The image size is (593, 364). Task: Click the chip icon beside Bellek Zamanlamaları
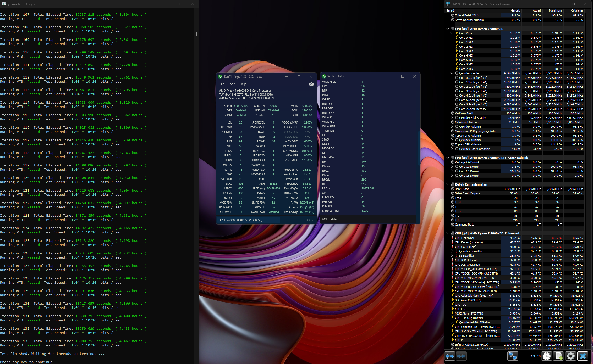pyautogui.click(x=453, y=184)
